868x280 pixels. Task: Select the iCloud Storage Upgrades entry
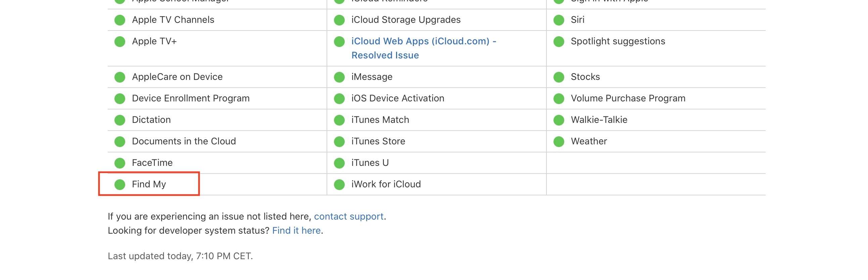point(406,20)
